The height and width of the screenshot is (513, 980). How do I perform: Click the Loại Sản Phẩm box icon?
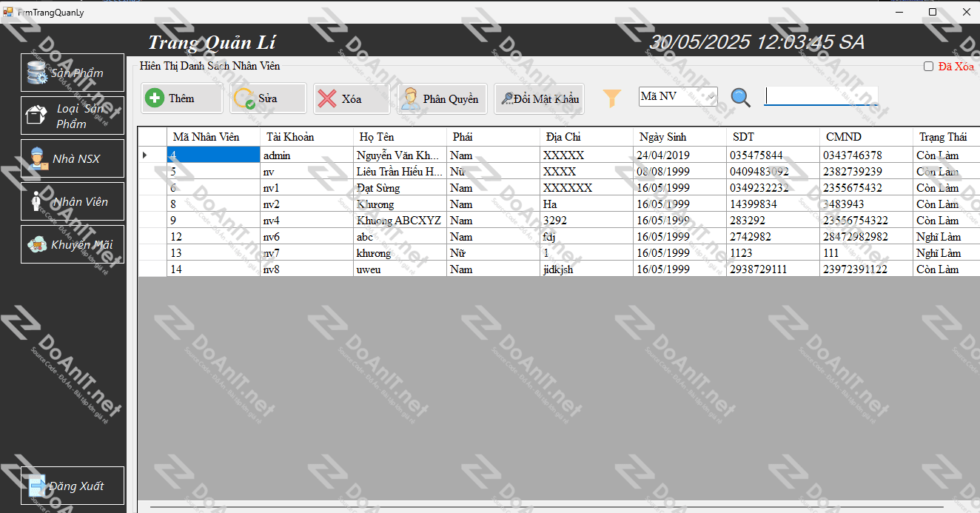pos(36,115)
